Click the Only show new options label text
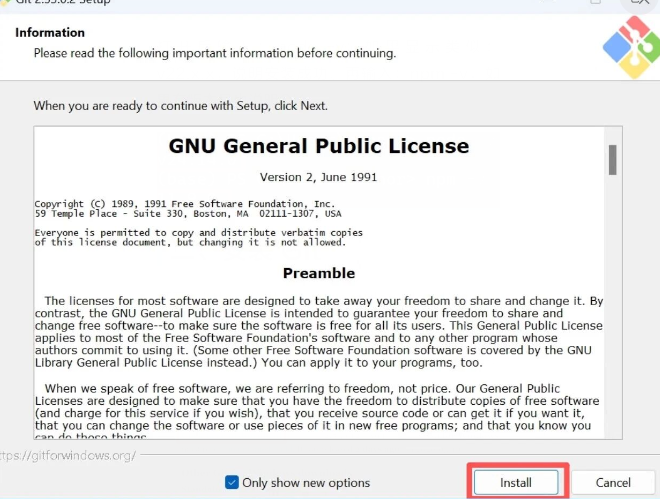 click(x=306, y=482)
